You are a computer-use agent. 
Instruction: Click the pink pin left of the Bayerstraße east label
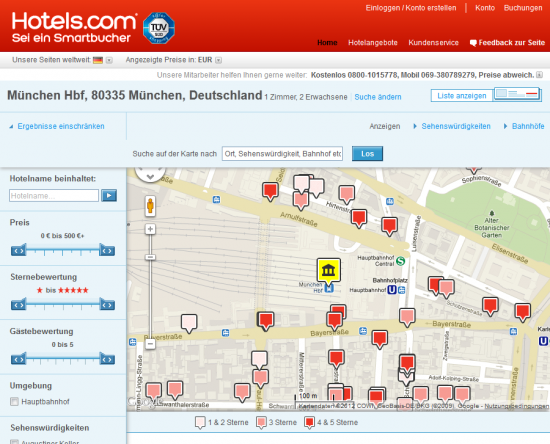pos(407,317)
